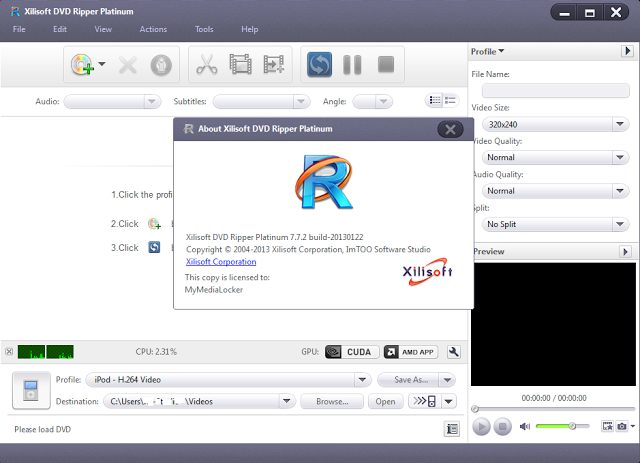Open the View menu

click(103, 29)
